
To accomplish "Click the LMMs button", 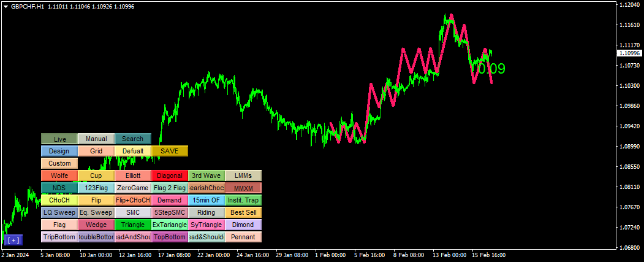I will [x=243, y=175].
